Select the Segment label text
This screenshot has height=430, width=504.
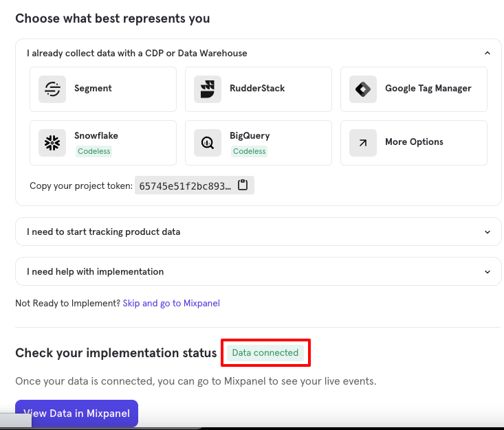click(x=93, y=89)
